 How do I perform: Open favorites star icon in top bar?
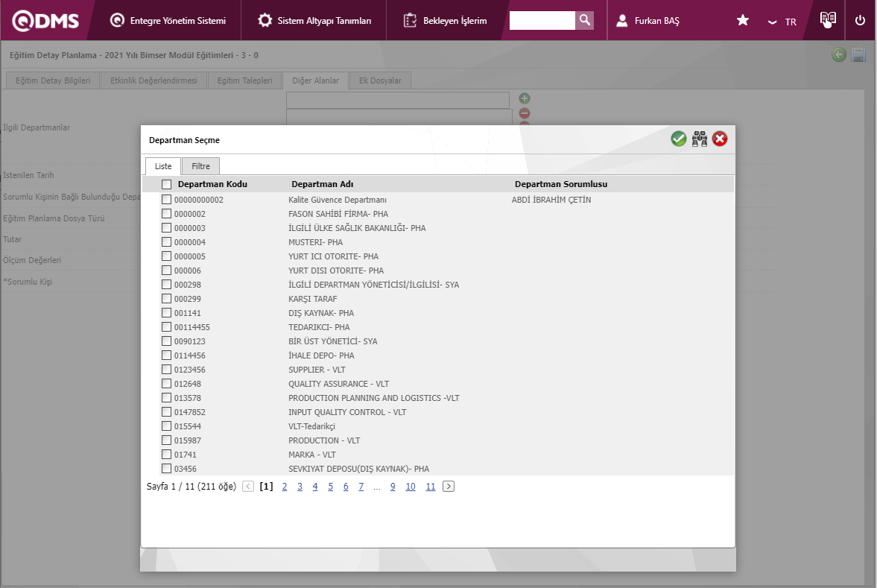click(742, 21)
